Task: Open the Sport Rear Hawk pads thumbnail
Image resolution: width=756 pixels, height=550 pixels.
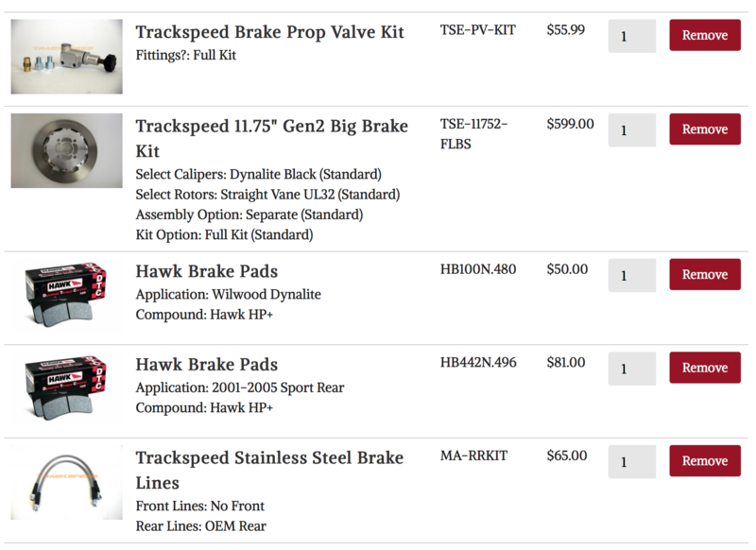Action: [66, 390]
